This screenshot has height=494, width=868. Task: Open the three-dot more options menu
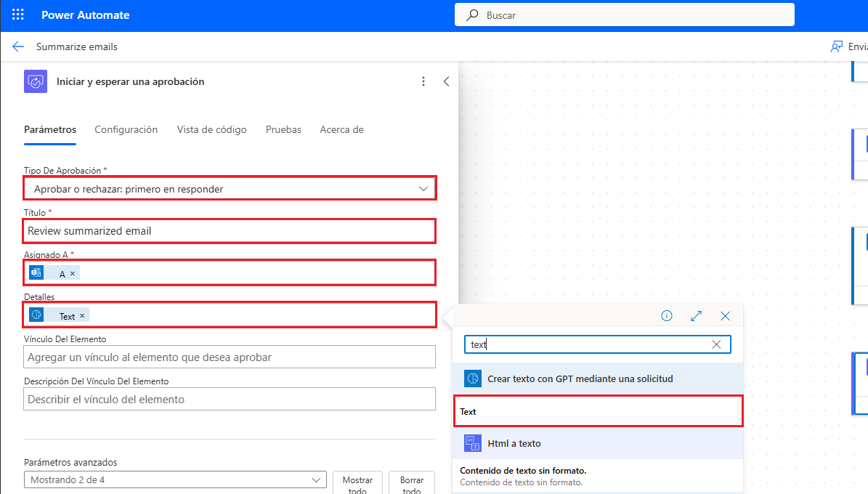(423, 81)
